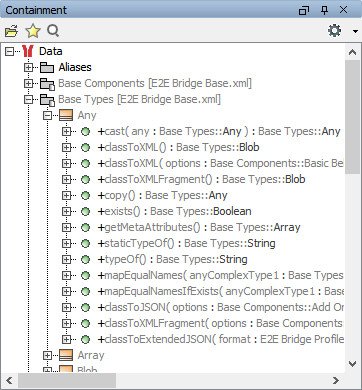
Task: Click the open folder icon in toolbar
Action: point(12,31)
